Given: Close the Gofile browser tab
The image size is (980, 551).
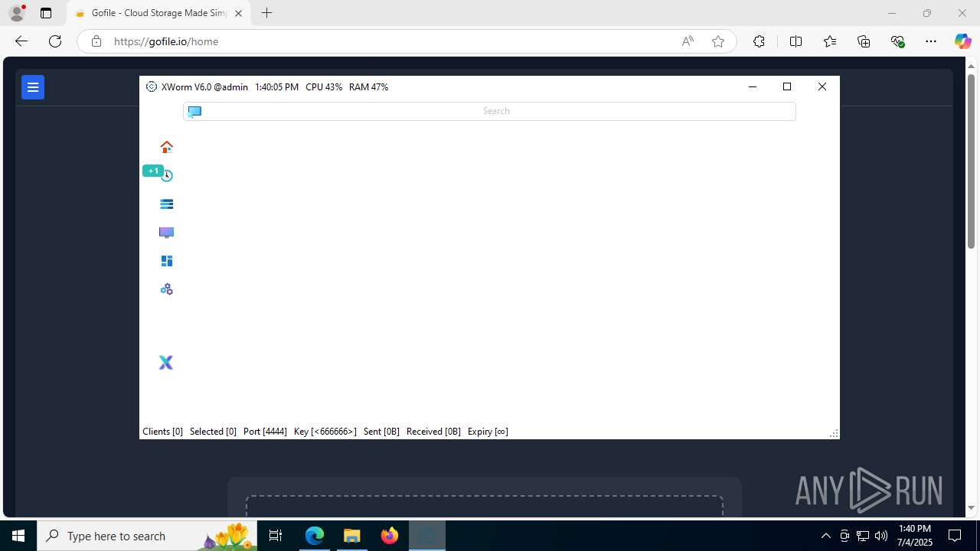Looking at the screenshot, I should click(x=238, y=13).
